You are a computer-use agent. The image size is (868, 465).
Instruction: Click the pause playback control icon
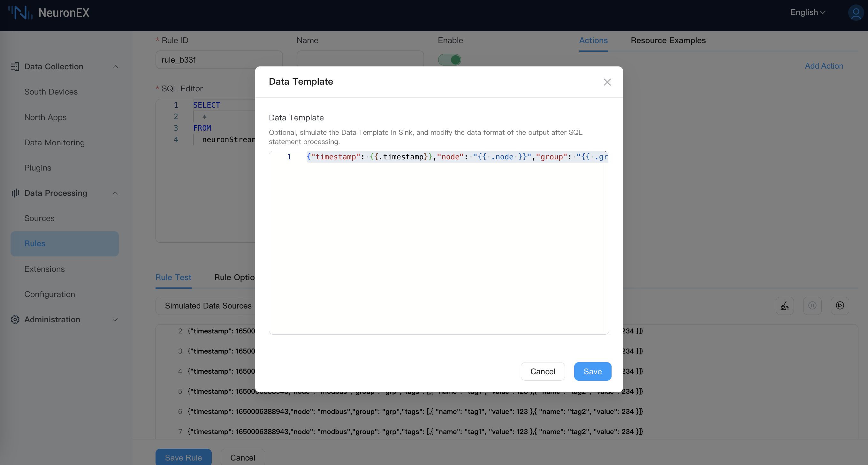click(x=812, y=305)
